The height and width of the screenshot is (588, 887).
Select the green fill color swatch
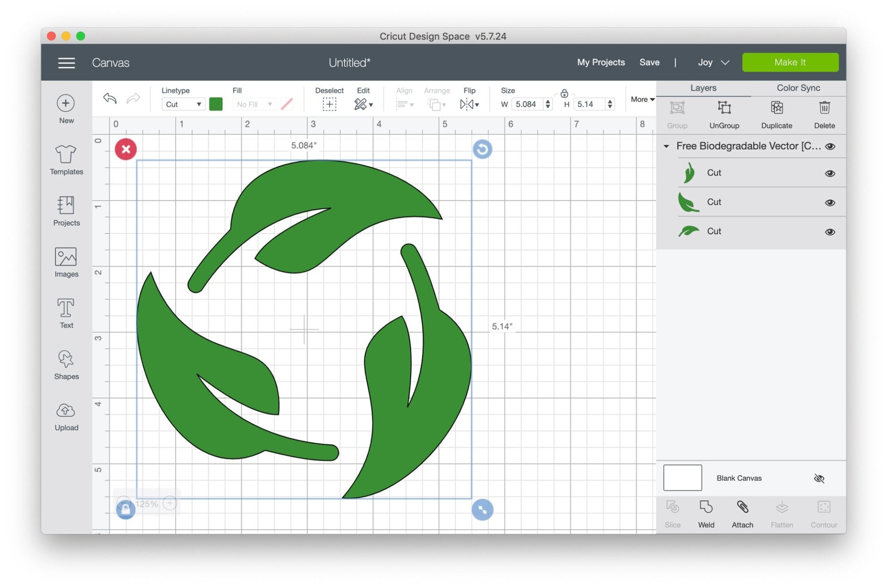pos(216,104)
